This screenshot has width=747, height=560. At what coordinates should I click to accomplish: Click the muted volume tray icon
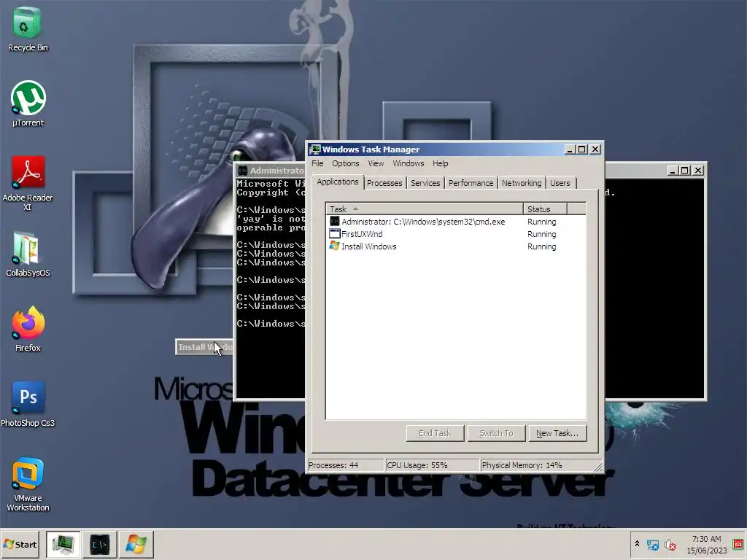670,545
